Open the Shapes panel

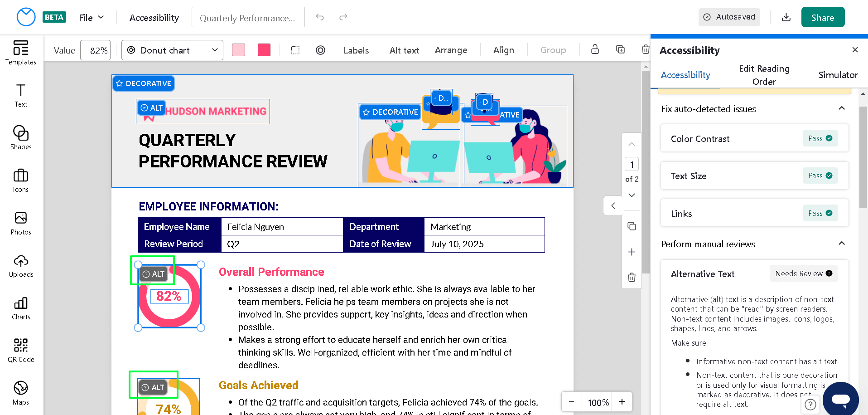coord(21,137)
